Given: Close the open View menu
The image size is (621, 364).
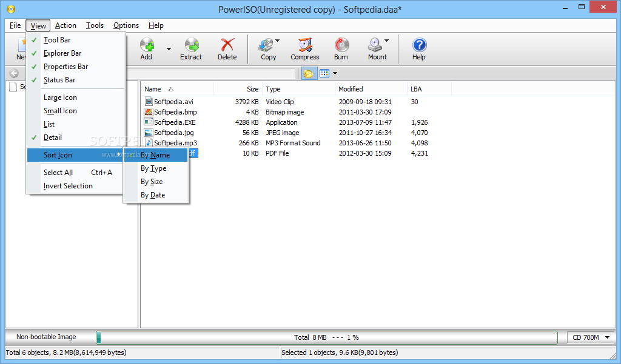Looking at the screenshot, I should point(38,25).
